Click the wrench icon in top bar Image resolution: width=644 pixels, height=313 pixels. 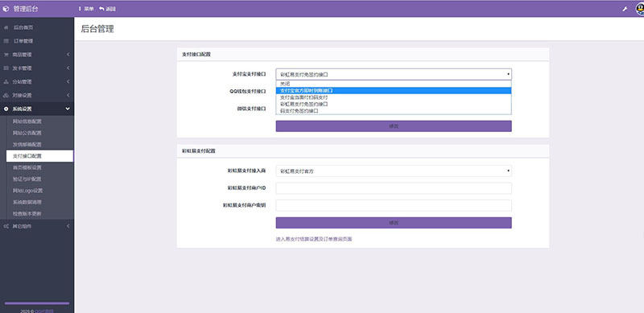point(625,9)
